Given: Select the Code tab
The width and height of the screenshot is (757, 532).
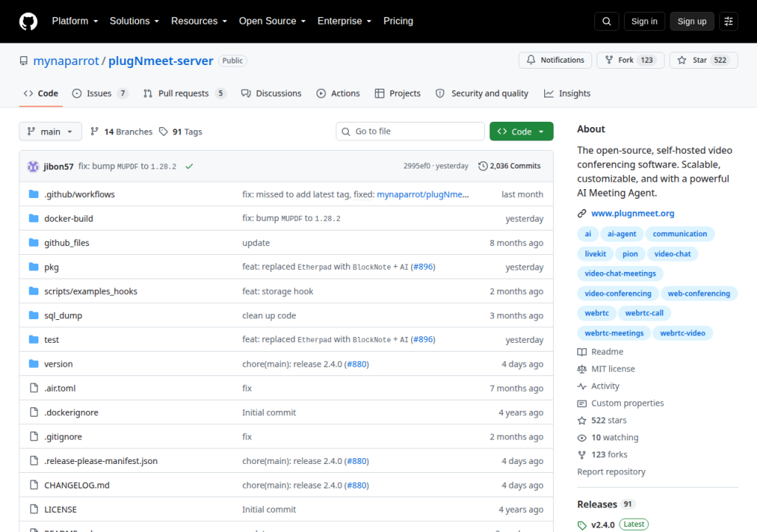Looking at the screenshot, I should (x=41, y=94).
